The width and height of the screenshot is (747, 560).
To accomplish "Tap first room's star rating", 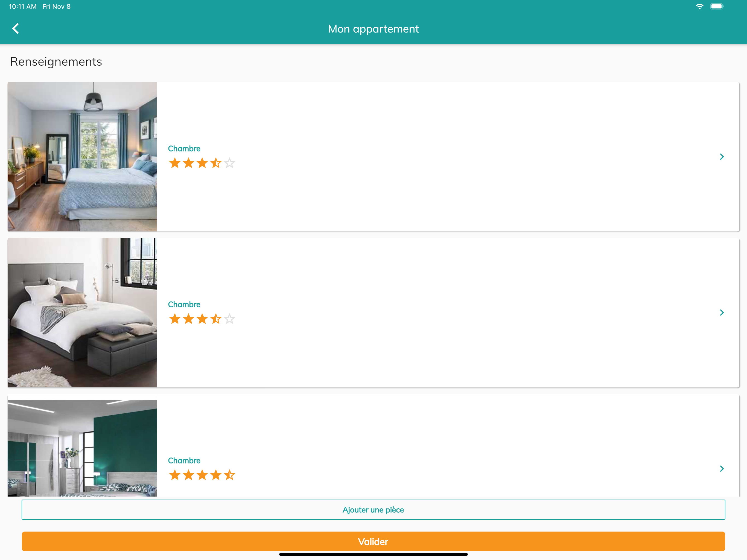I will [x=202, y=163].
